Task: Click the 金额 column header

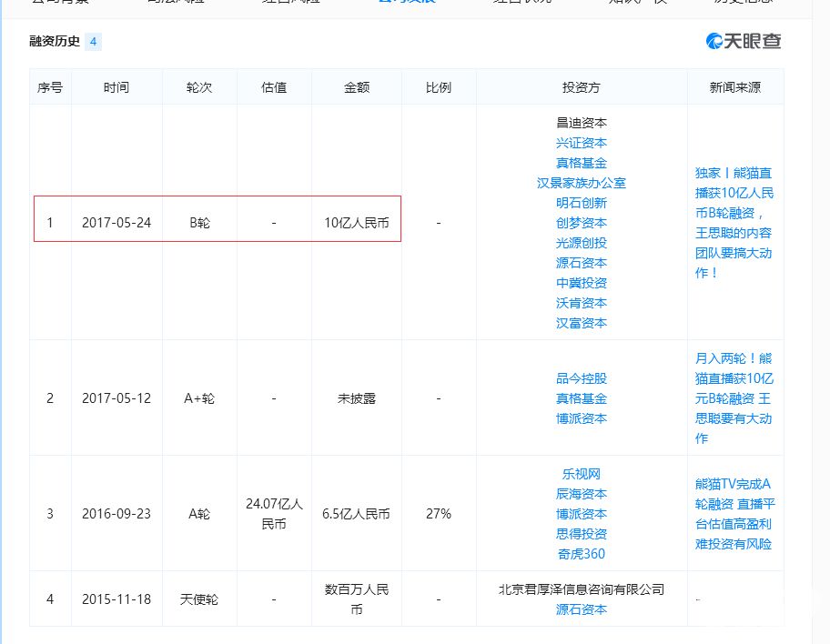Action: [356, 87]
